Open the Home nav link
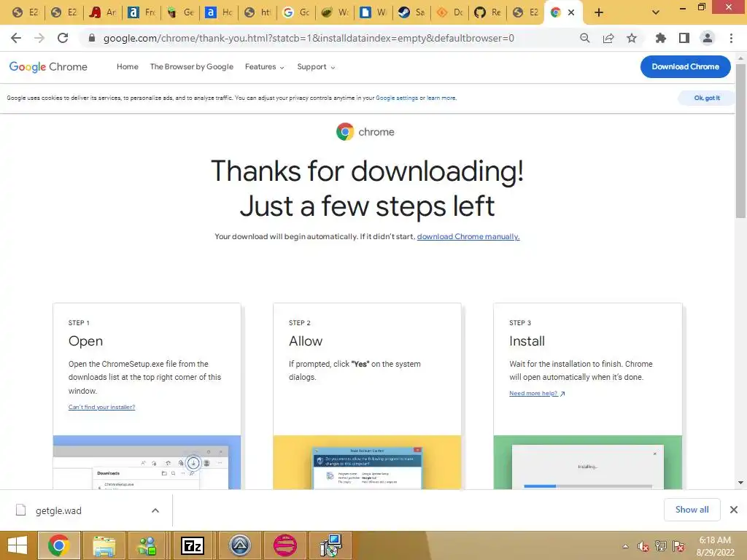747x560 pixels. pyautogui.click(x=127, y=66)
